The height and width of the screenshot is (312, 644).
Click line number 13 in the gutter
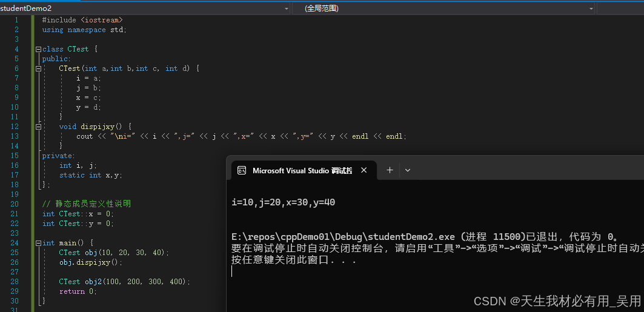click(x=15, y=136)
